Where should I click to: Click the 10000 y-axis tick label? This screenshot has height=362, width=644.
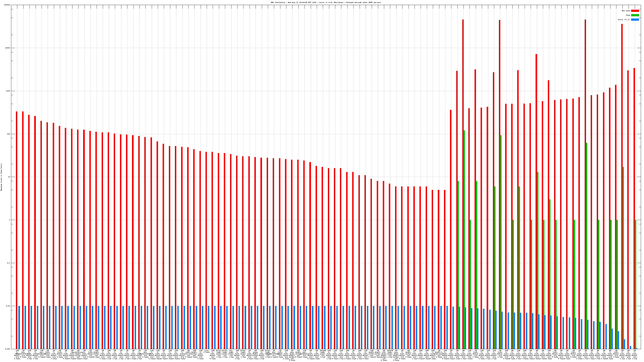[8, 48]
